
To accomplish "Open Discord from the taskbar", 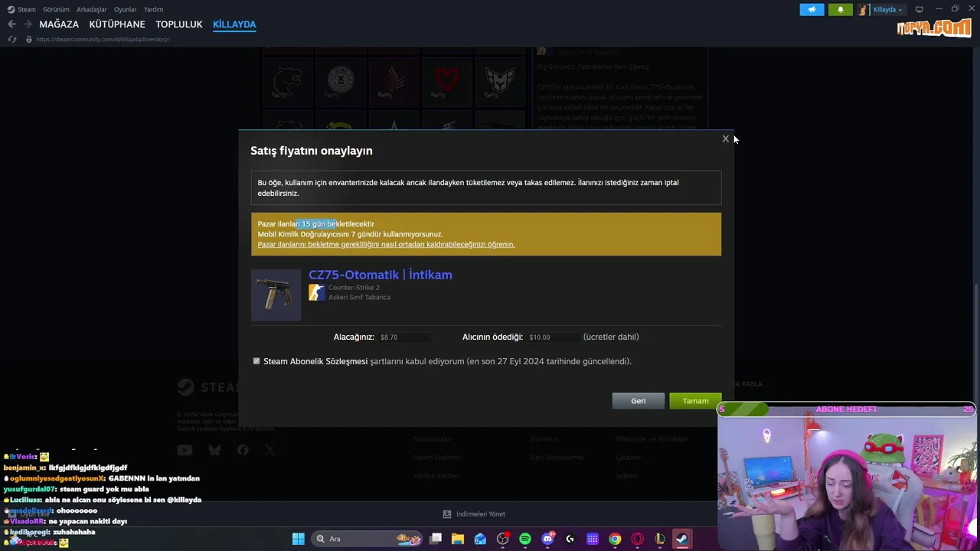I will [547, 539].
